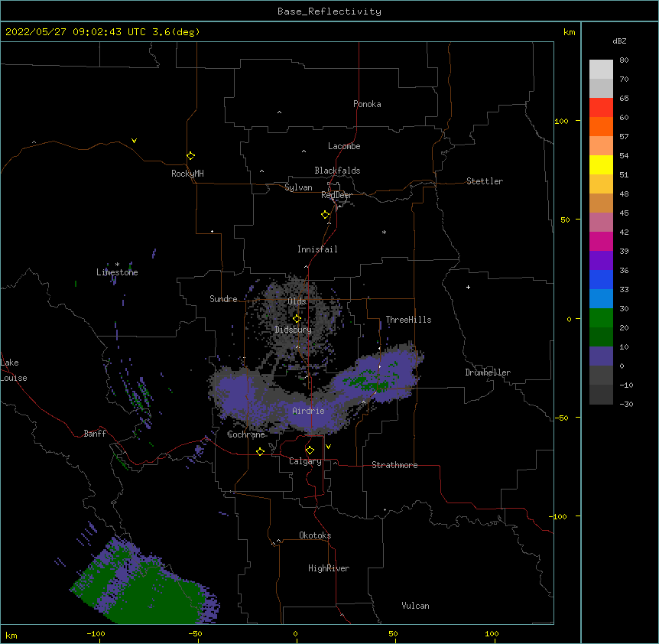Click the RockyMH map label
The image size is (659, 644).
(x=187, y=174)
